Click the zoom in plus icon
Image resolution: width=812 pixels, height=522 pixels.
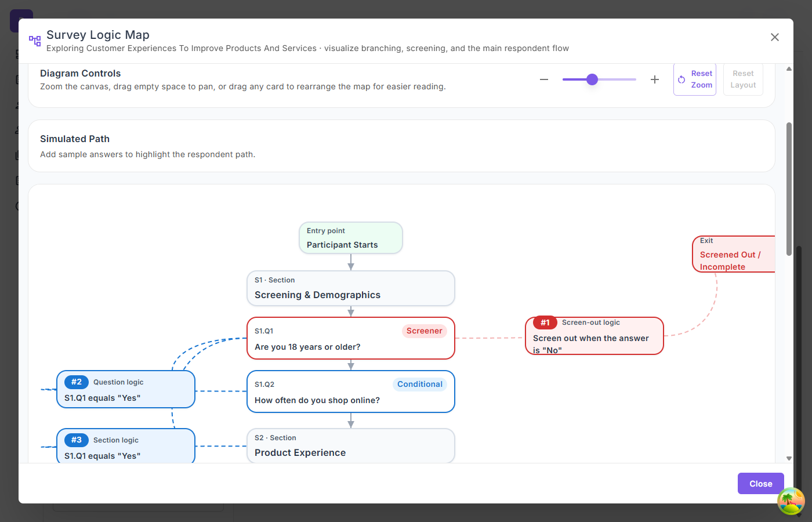(x=654, y=79)
